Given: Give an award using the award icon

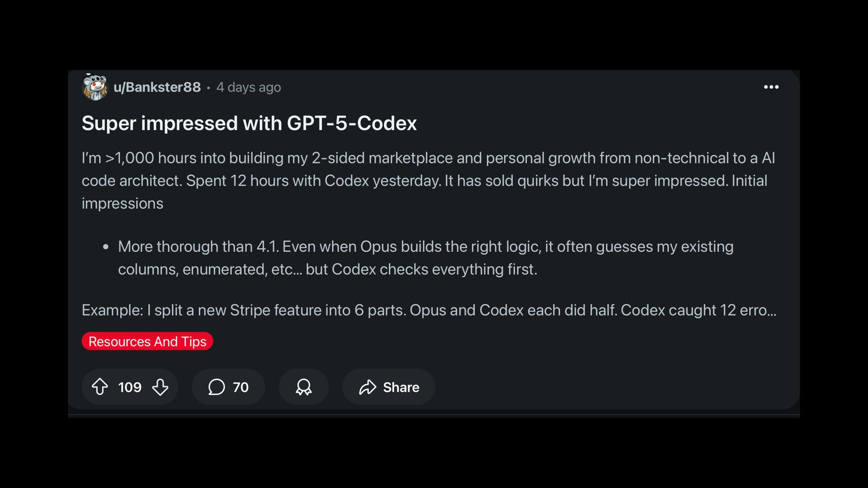Looking at the screenshot, I should [x=303, y=387].
